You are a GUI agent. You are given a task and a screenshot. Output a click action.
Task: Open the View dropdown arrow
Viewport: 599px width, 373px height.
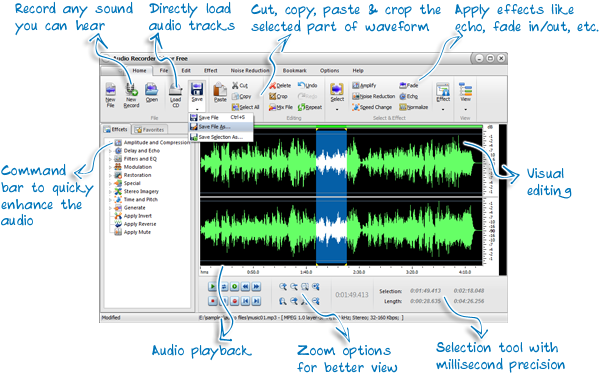[465, 109]
